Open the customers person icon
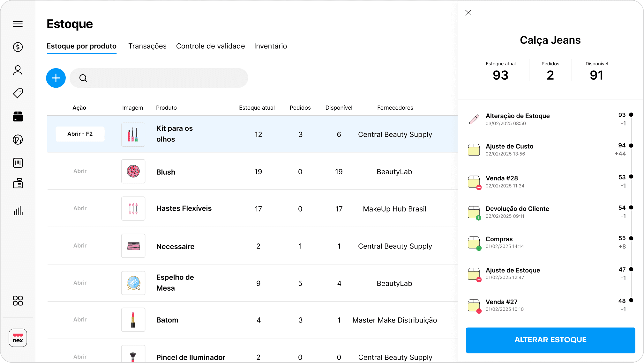 [18, 70]
